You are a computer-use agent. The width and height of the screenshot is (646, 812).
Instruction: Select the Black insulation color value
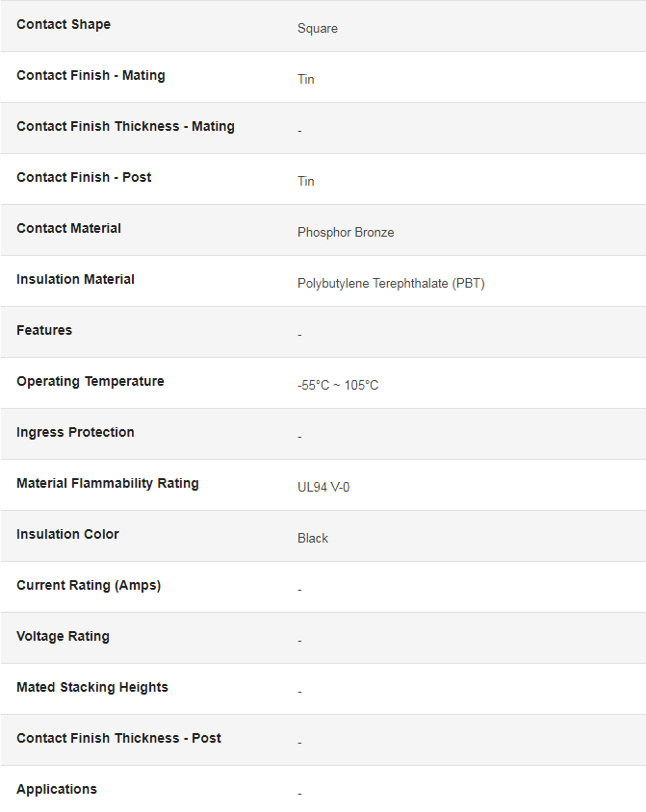point(312,539)
